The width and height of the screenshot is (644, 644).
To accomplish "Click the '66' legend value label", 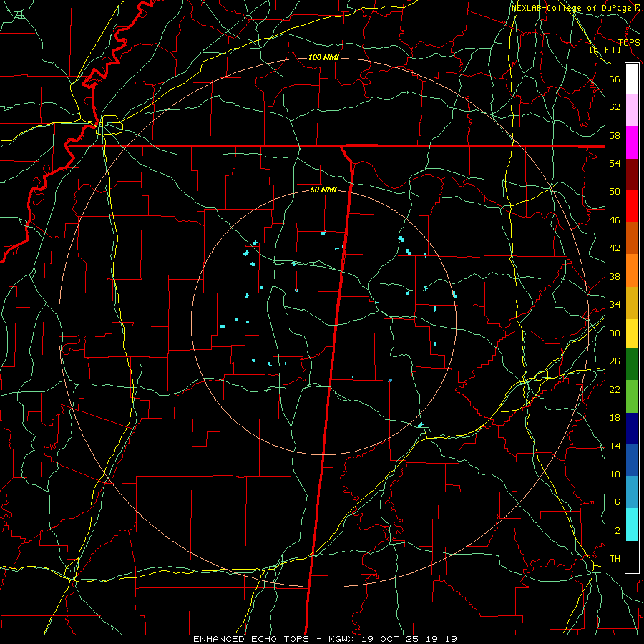I will (615, 79).
